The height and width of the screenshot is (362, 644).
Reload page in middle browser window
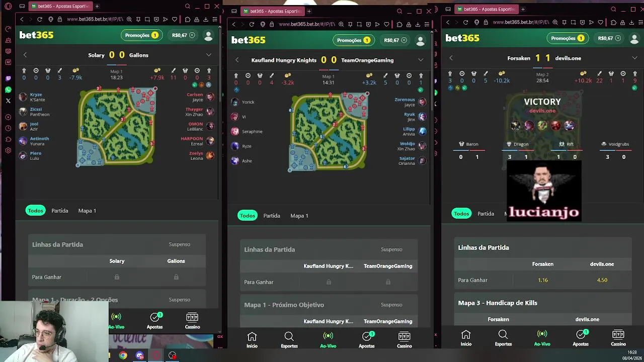tap(252, 24)
